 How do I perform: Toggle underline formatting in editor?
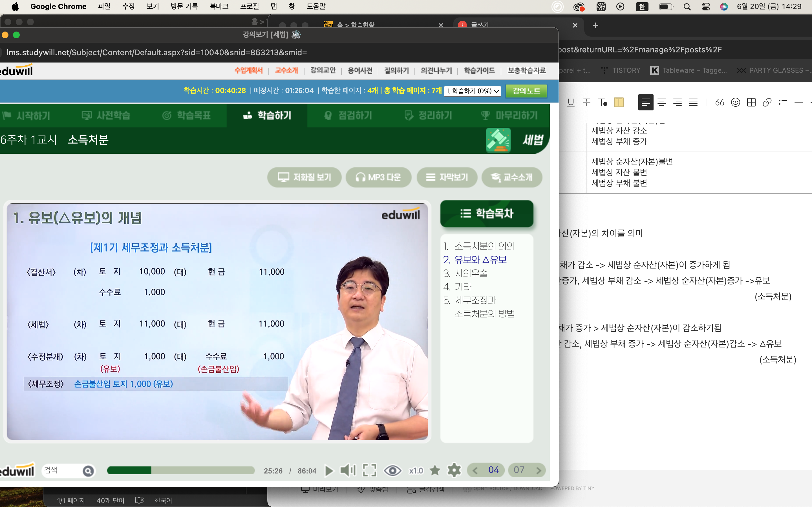(571, 102)
